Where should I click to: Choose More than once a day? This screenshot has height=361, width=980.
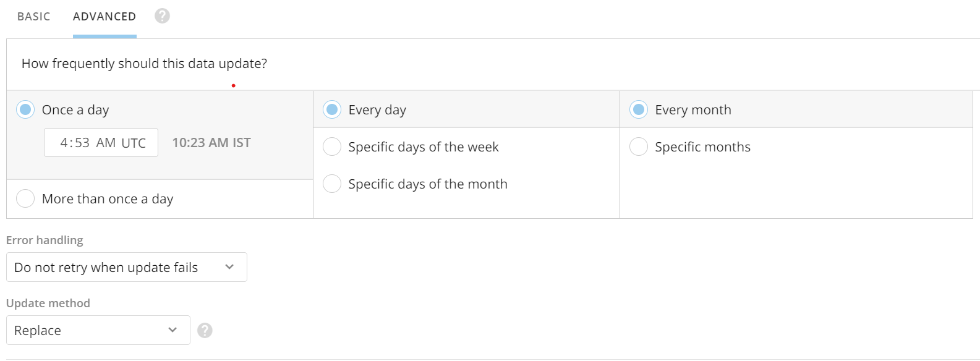[25, 199]
